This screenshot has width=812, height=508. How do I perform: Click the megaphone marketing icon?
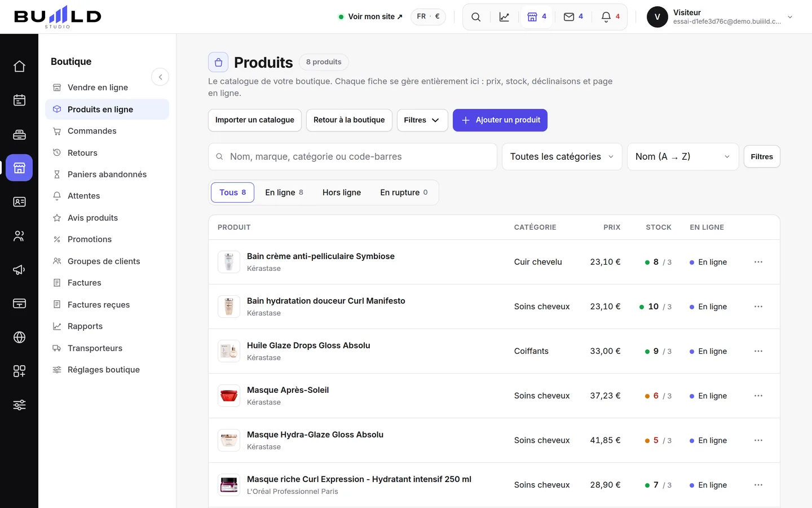(19, 269)
